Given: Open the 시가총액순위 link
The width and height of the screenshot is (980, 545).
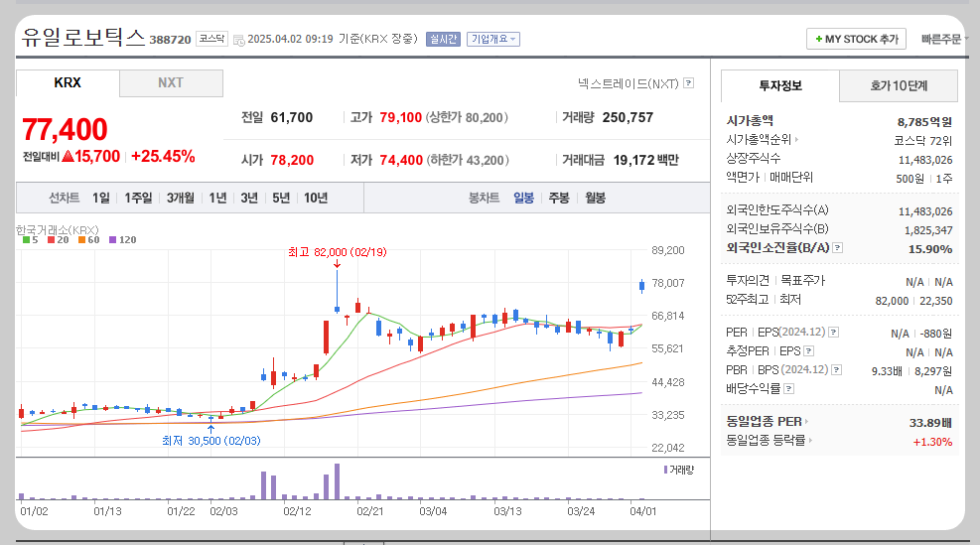Looking at the screenshot, I should click(762, 139).
